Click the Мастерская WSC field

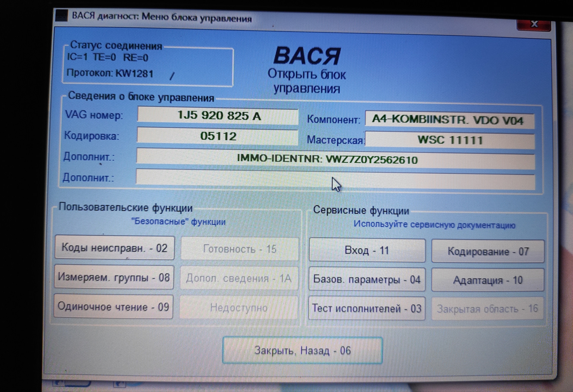[450, 140]
